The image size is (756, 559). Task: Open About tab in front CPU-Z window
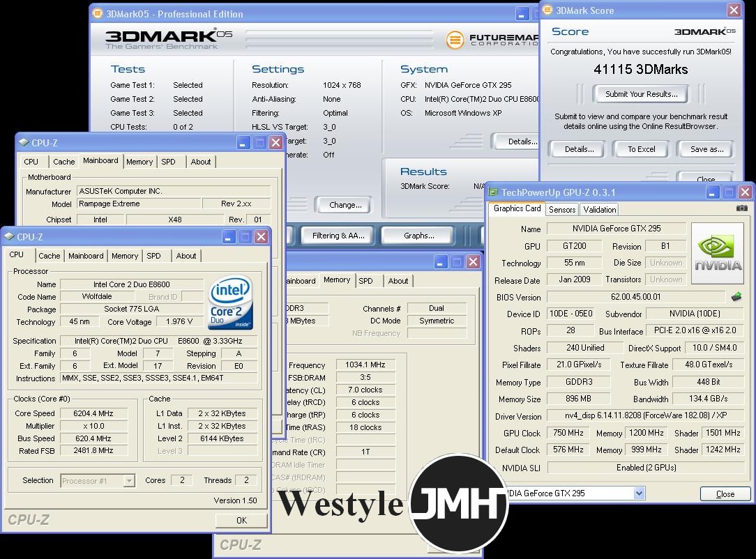point(186,256)
